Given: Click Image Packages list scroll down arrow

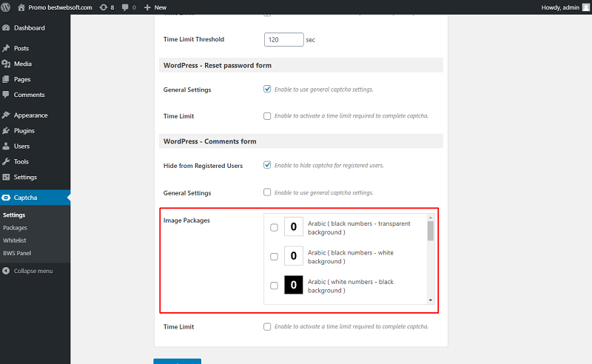Looking at the screenshot, I should point(431,300).
